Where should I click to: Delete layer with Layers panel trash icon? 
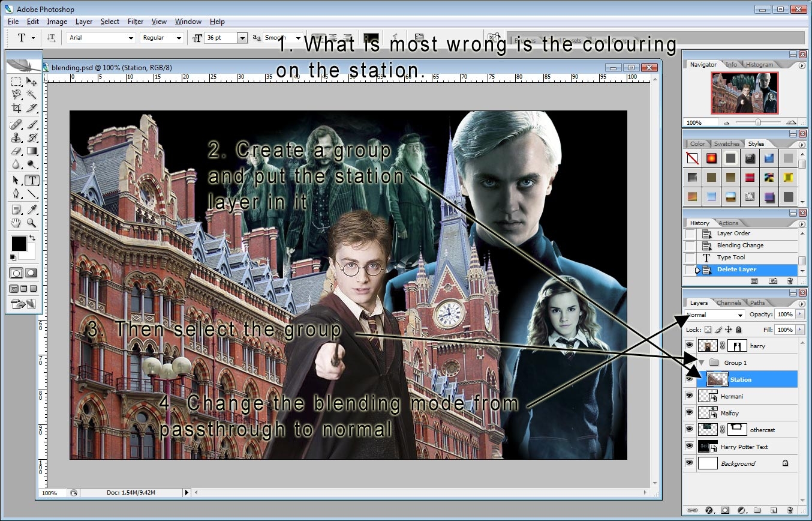[x=790, y=510]
